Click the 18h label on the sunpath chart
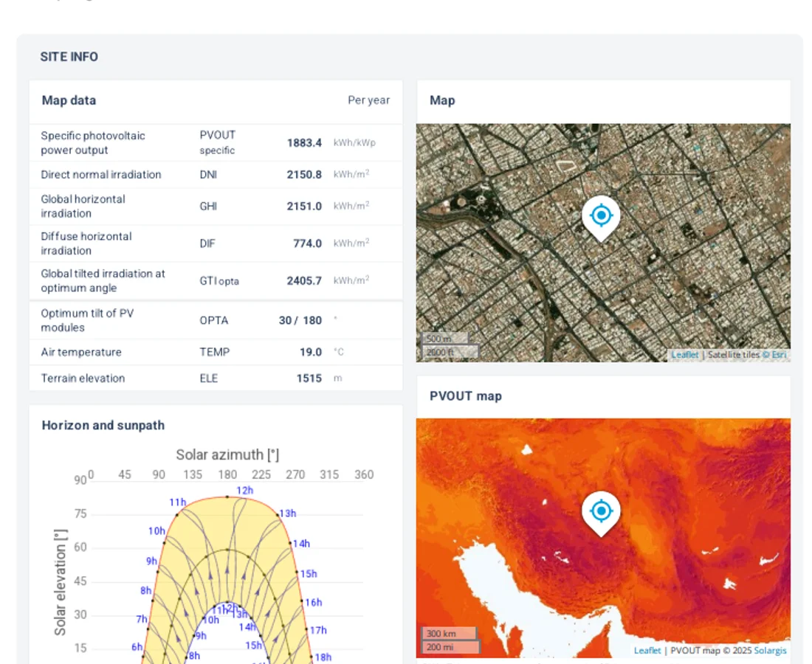Viewport: 812px width, 664px height. 323,657
